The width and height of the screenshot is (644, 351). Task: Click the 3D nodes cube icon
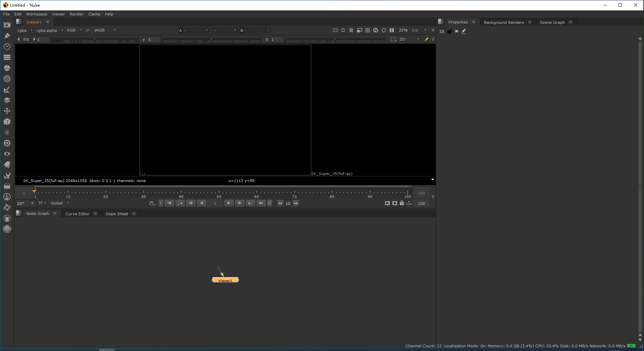click(7, 122)
